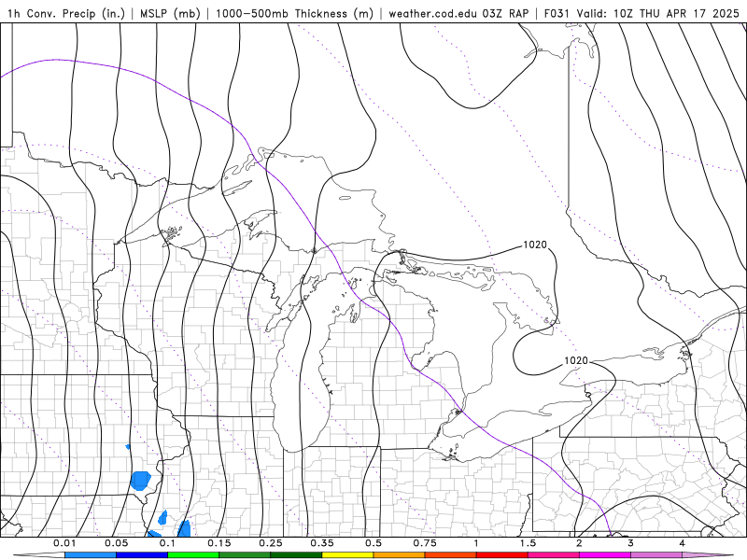The image size is (747, 560).
Task: Click the 0.75 legend tick label
Action: coord(425,543)
